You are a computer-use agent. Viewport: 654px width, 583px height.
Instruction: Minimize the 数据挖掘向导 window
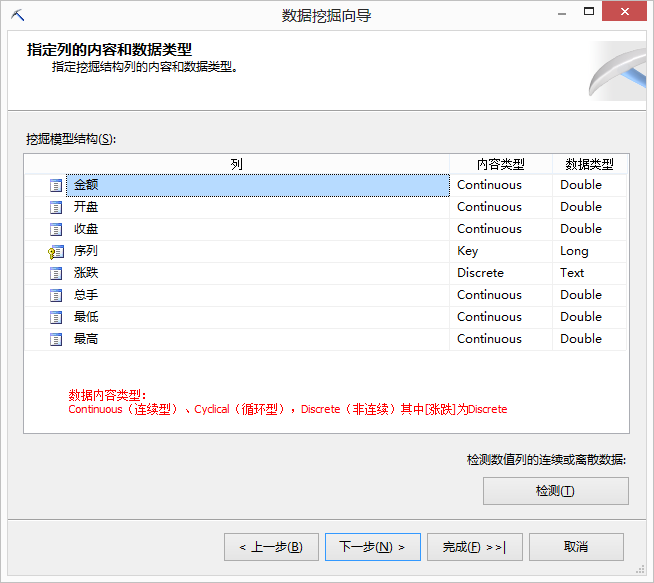click(x=562, y=13)
